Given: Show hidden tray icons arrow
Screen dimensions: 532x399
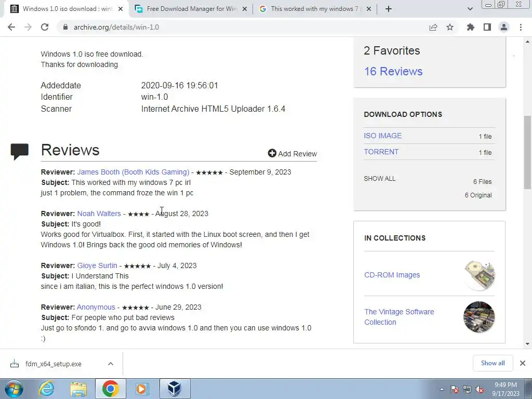Looking at the screenshot, I should tap(442, 390).
